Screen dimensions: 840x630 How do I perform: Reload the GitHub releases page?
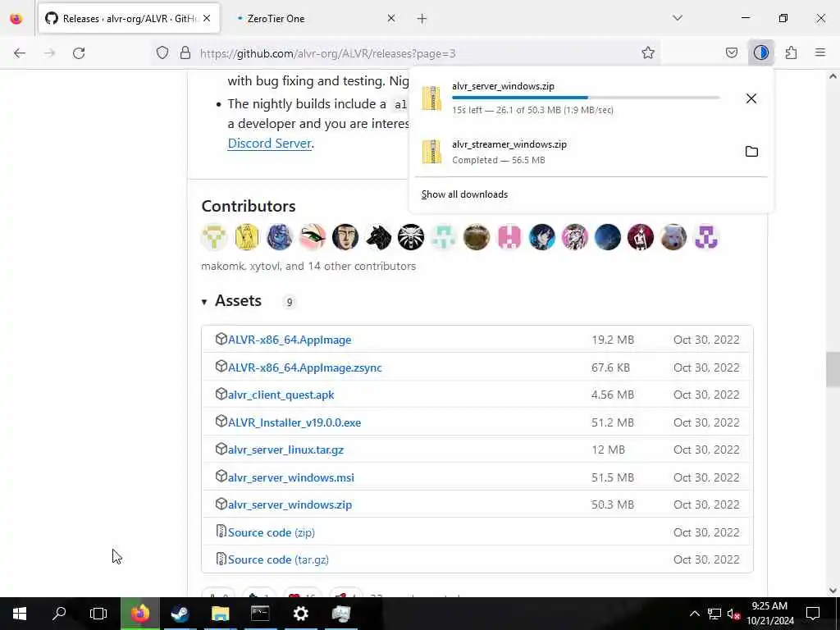79,53
